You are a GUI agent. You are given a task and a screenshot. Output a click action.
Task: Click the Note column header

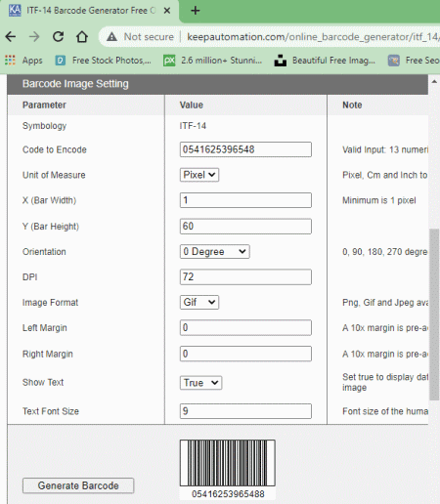click(x=352, y=105)
